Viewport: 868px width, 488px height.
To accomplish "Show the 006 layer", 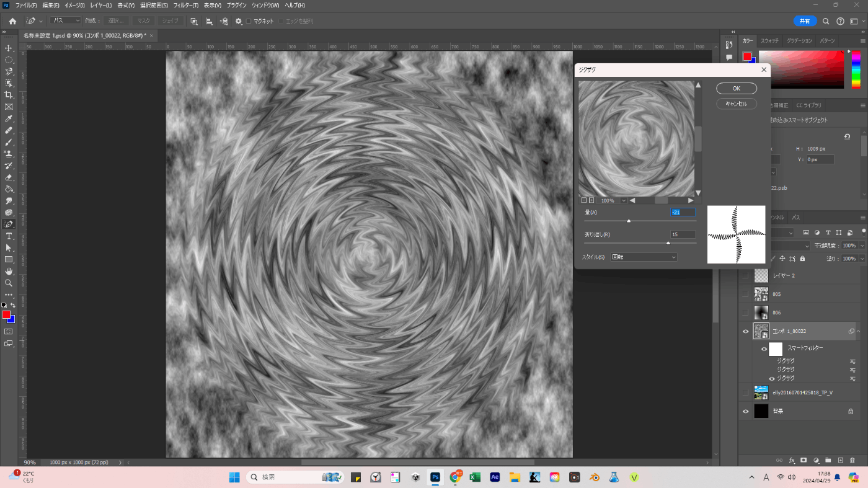I will click(746, 313).
